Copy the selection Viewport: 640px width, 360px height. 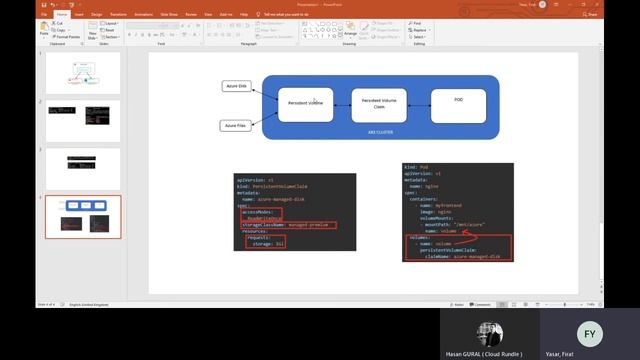pyautogui.click(x=59, y=30)
